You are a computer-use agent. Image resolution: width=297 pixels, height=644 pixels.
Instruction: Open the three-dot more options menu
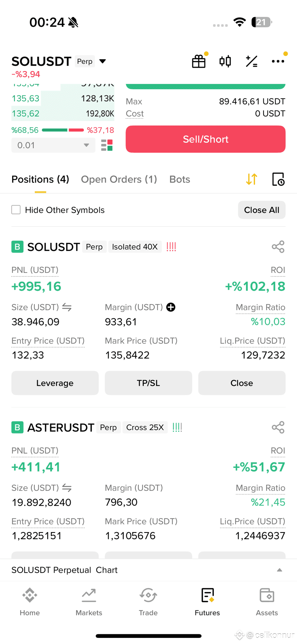tap(278, 61)
